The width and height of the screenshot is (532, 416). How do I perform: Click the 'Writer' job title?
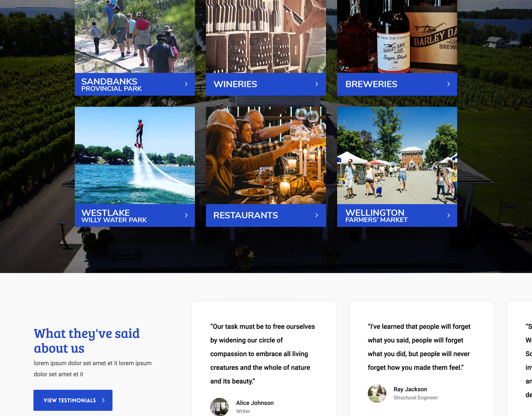(x=243, y=411)
